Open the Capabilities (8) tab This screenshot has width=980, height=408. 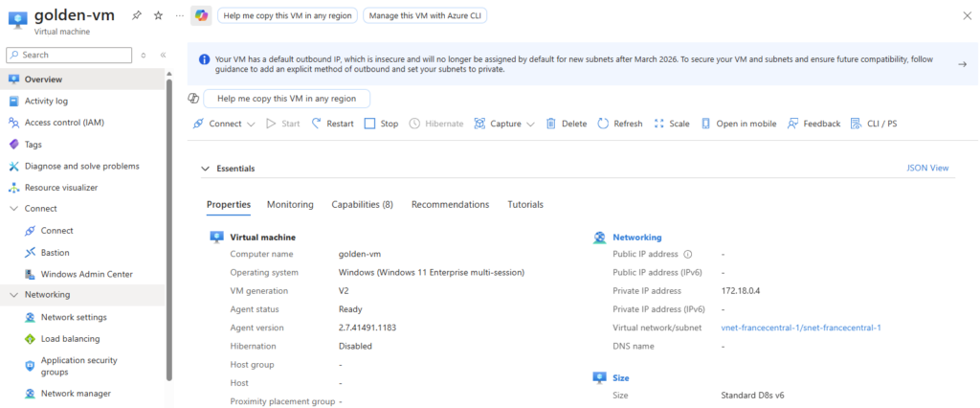tap(362, 204)
